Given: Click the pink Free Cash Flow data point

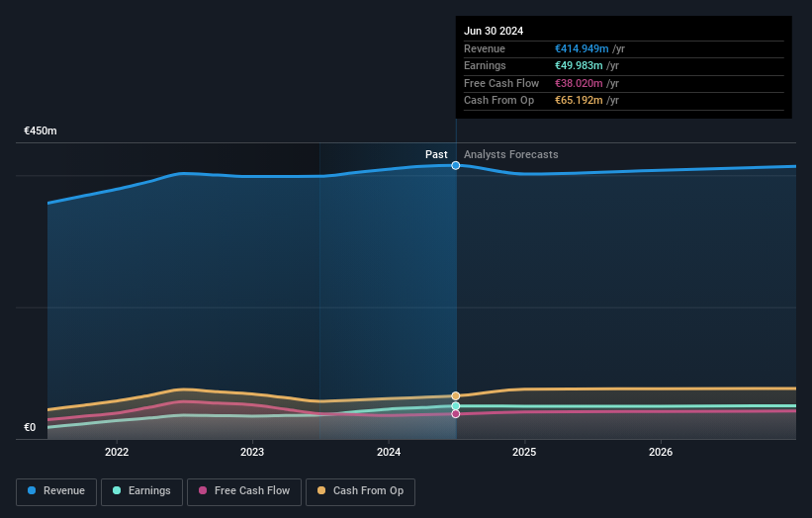Looking at the screenshot, I should coord(456,414).
